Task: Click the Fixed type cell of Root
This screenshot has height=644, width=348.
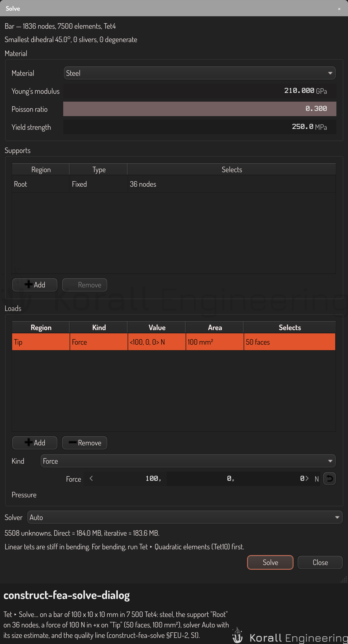Action: click(99, 184)
